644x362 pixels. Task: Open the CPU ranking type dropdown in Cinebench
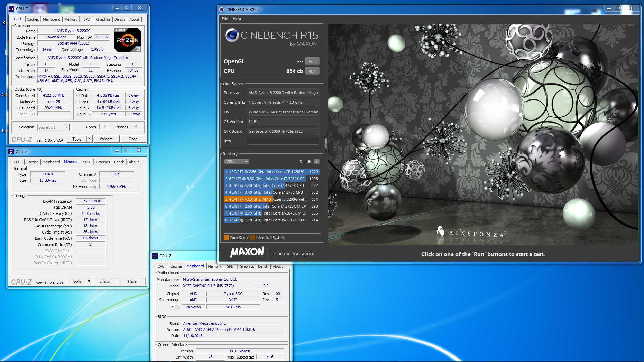237,162
